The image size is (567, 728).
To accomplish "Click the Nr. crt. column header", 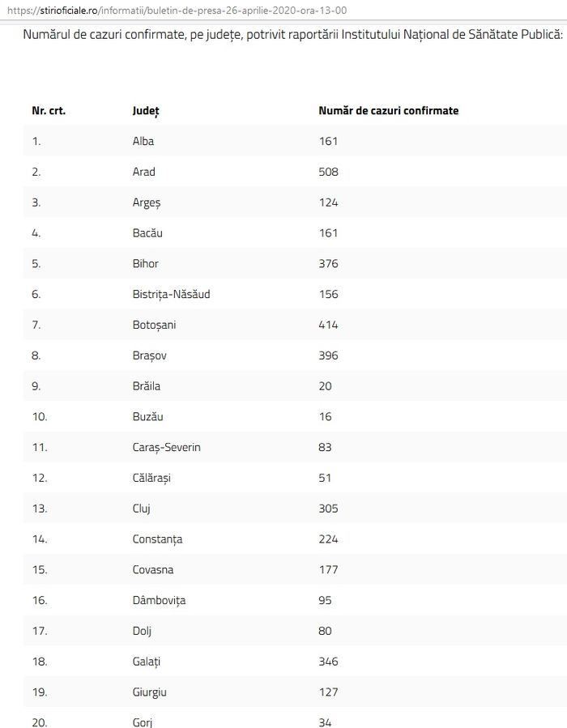I will point(49,110).
